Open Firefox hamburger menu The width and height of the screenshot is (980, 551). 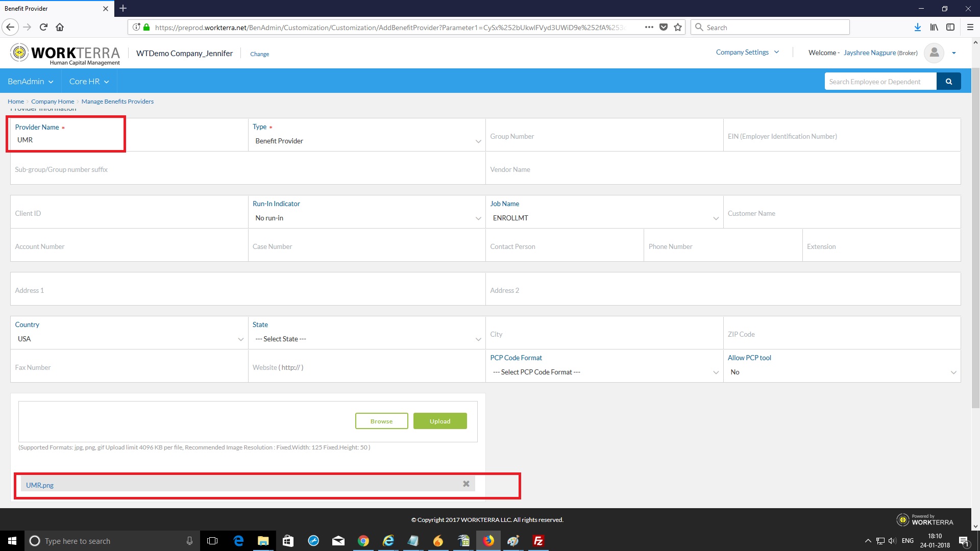(970, 27)
